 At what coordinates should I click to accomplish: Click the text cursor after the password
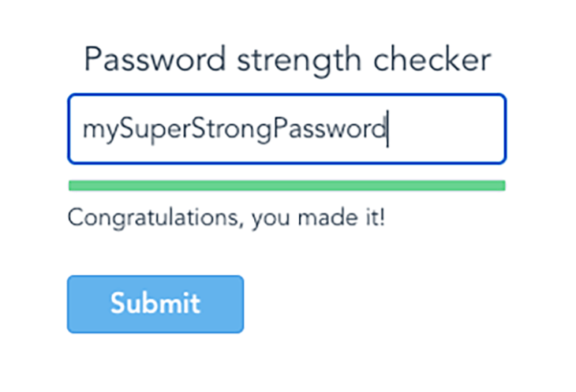[387, 129]
